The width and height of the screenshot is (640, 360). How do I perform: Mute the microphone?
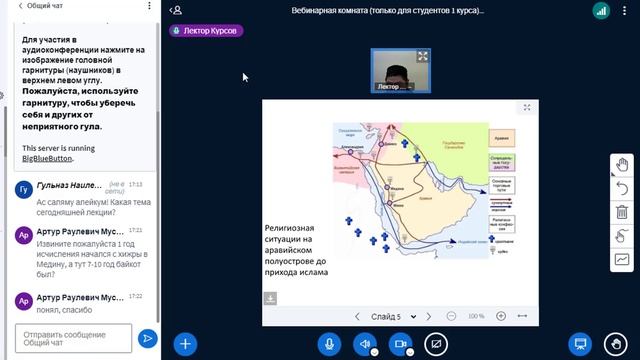click(x=329, y=344)
